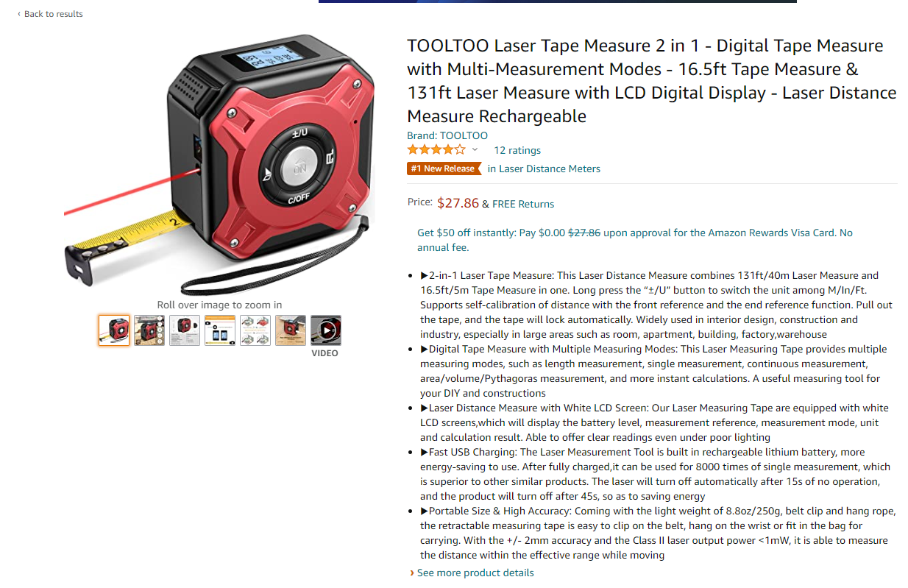Click the FREE Returns link
Image resolution: width=908 pixels, height=588 pixels.
click(523, 204)
